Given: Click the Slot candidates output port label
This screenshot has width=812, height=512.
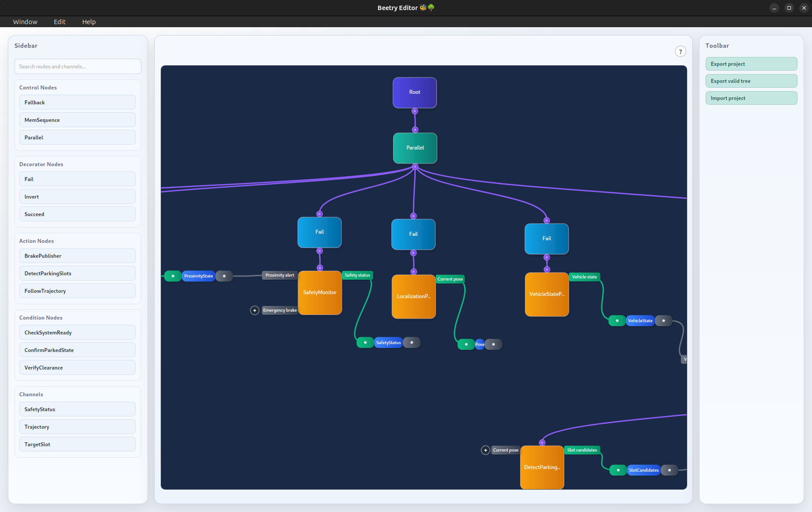Looking at the screenshot, I should [582, 450].
